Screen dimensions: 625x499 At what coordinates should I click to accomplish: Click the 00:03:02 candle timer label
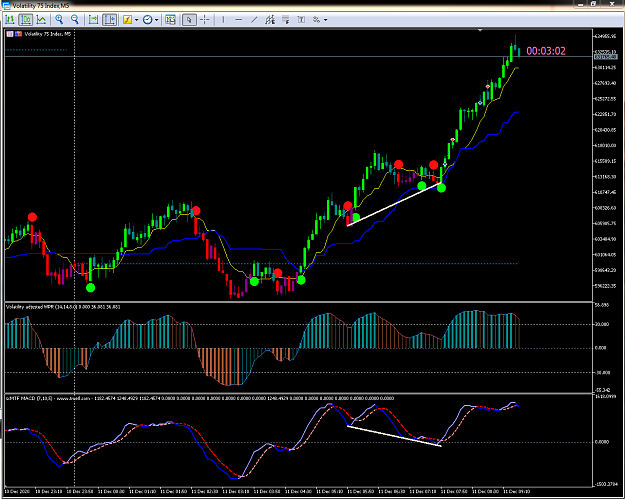(x=546, y=51)
